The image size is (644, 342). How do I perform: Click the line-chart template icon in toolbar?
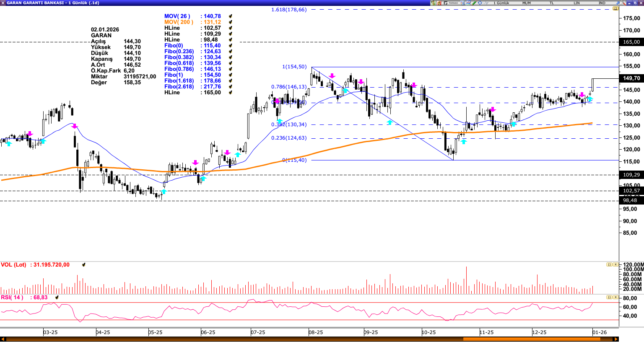click(468, 3)
